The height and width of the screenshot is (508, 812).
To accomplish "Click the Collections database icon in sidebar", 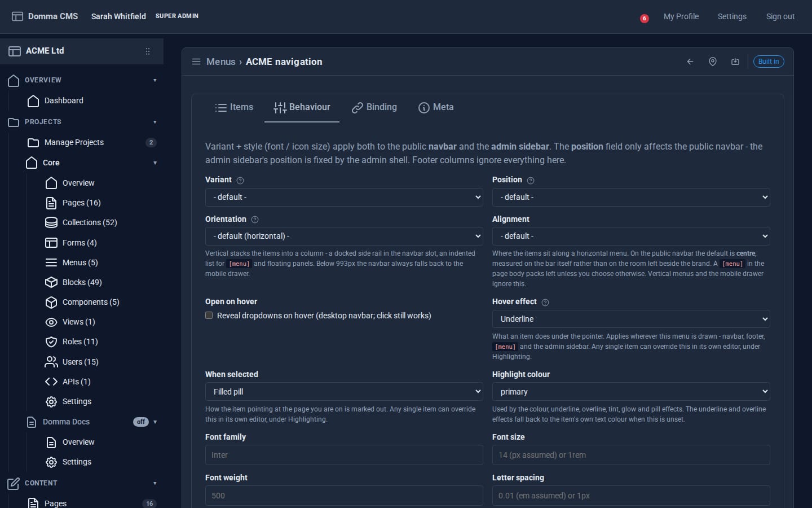I will tap(51, 222).
